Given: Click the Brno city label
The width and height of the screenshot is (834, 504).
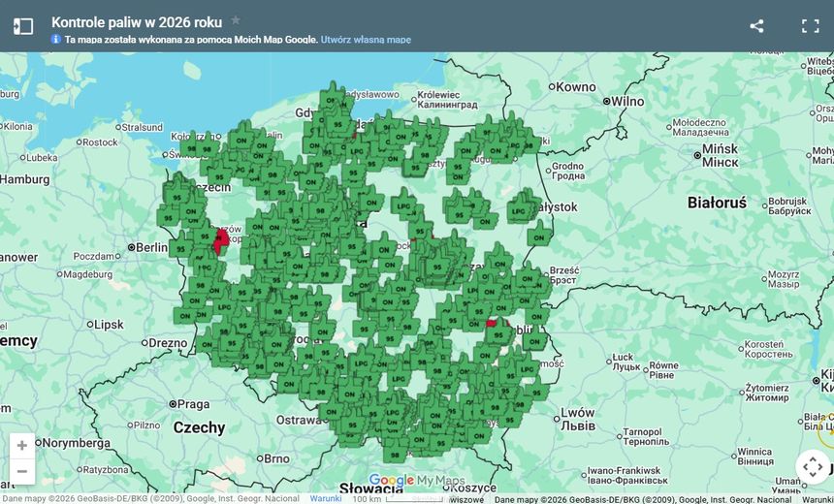Looking at the screenshot, I should 276,458.
